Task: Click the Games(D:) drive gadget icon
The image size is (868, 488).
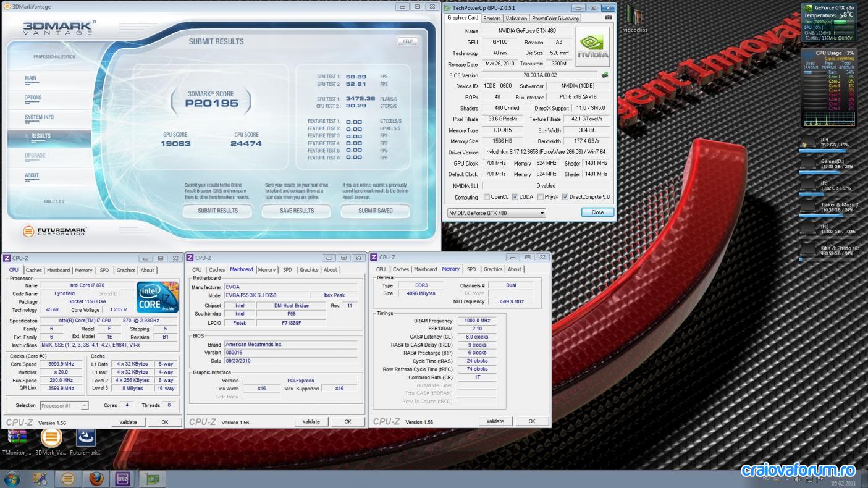Action: tap(809, 164)
